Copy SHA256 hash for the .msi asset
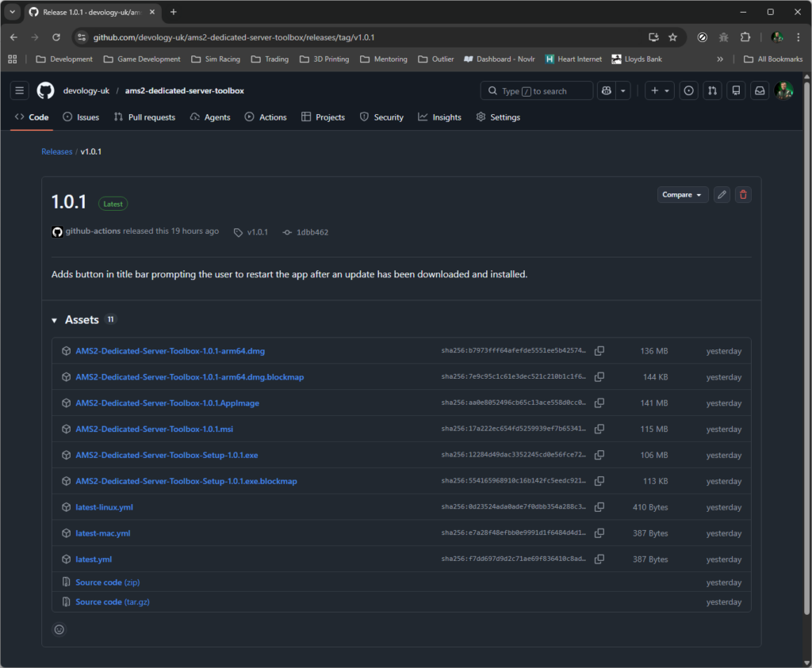 599,429
